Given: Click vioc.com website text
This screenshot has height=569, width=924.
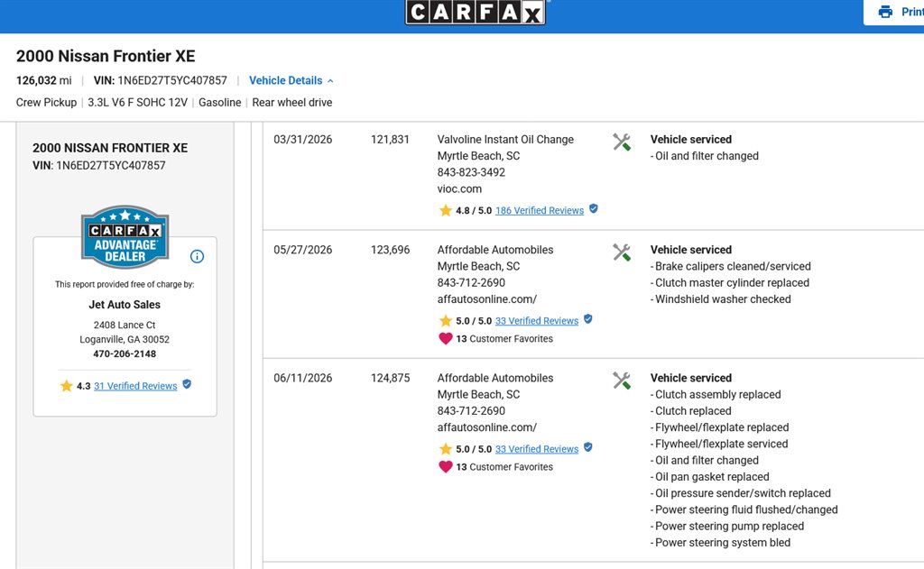Looking at the screenshot, I should tap(459, 189).
